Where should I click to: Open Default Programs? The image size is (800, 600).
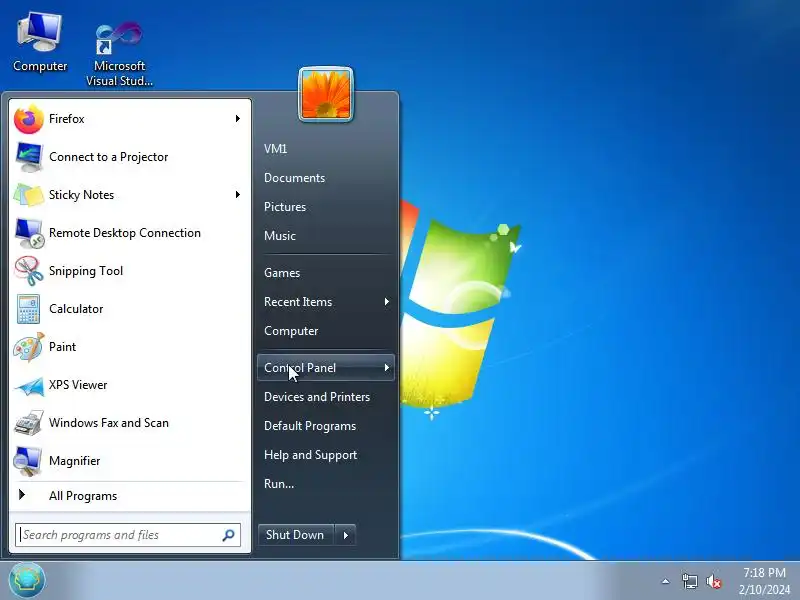310,426
